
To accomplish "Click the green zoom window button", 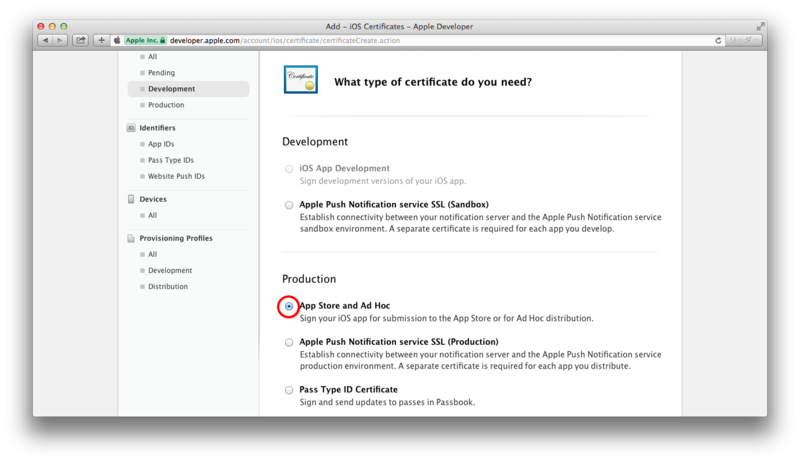I will tap(64, 26).
